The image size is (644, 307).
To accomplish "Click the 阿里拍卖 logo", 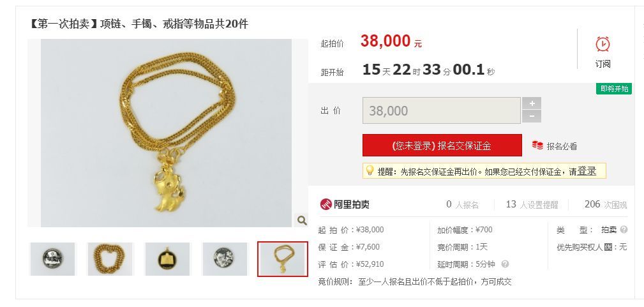I will click(x=345, y=204).
